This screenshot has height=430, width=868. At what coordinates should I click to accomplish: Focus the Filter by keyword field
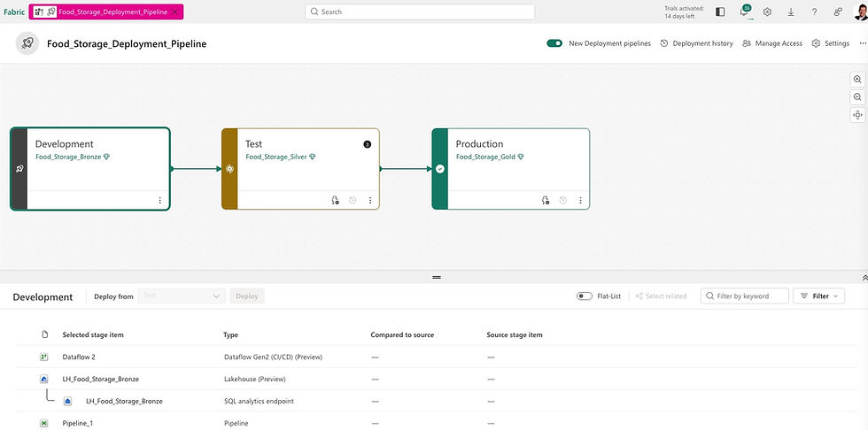point(745,296)
